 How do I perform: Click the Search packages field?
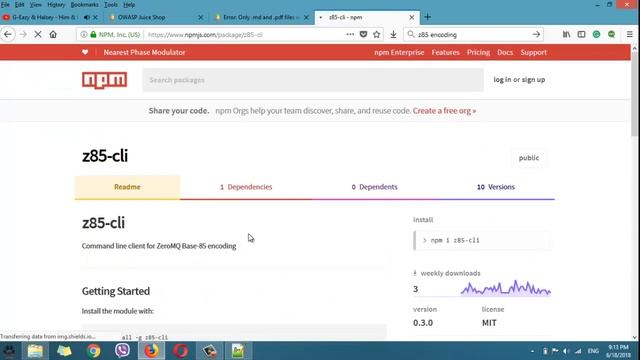tap(313, 80)
